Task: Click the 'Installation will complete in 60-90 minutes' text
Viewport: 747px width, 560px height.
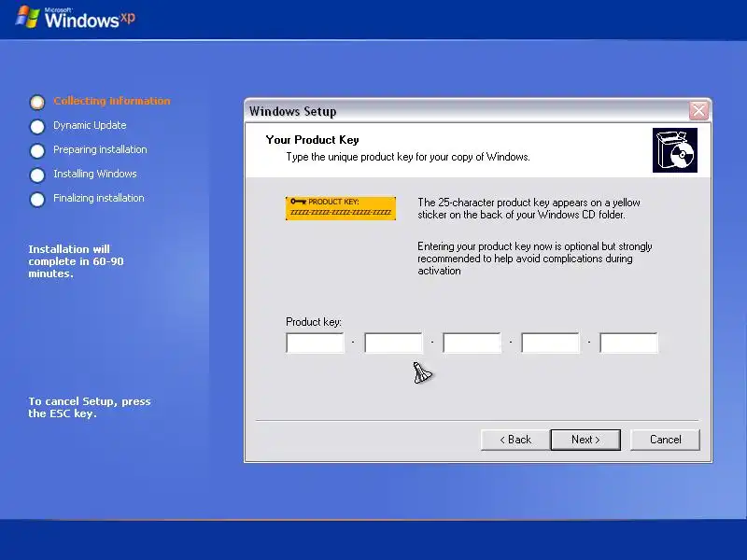Action: [76, 261]
